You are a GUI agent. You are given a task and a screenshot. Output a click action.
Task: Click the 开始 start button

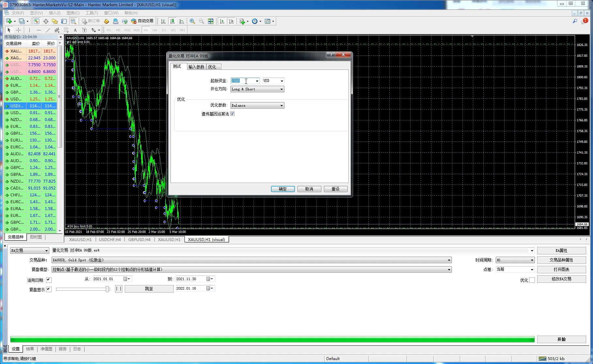561,339
